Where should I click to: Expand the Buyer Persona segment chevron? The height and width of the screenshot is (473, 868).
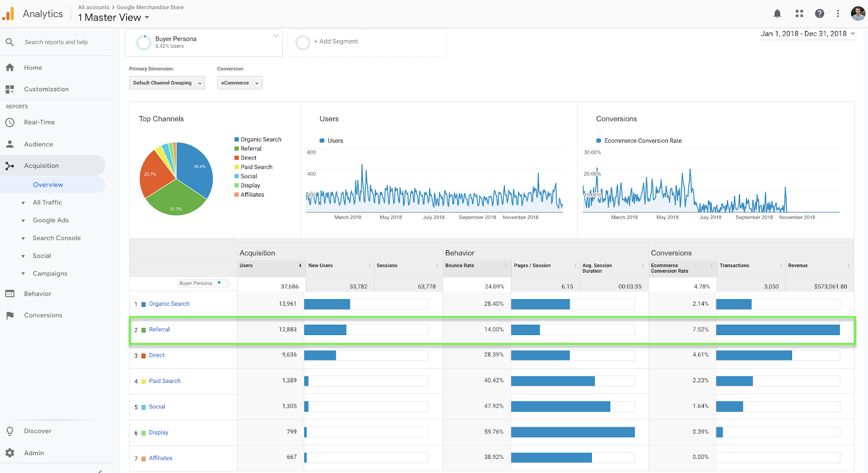click(x=276, y=36)
